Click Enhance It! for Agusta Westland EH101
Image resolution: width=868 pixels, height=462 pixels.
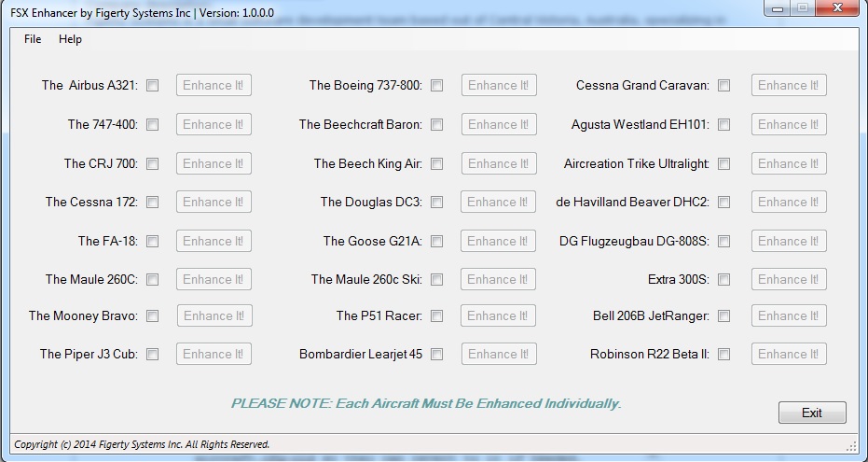pos(789,125)
